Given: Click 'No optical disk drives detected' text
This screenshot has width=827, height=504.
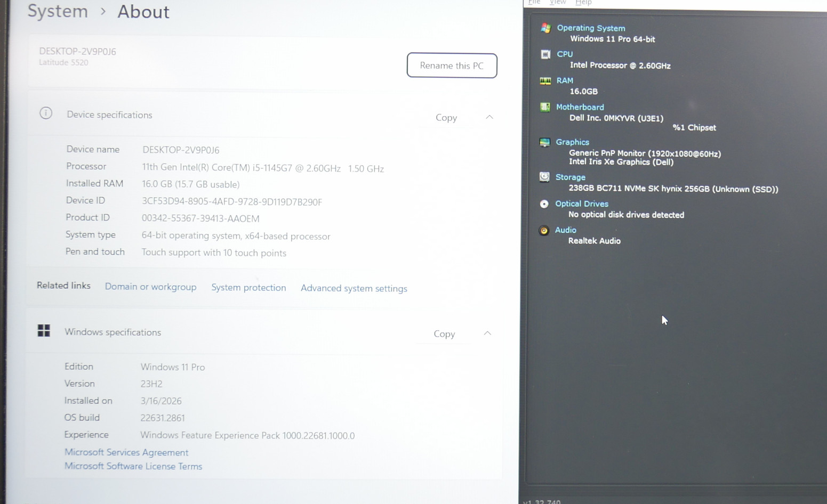Looking at the screenshot, I should [626, 215].
